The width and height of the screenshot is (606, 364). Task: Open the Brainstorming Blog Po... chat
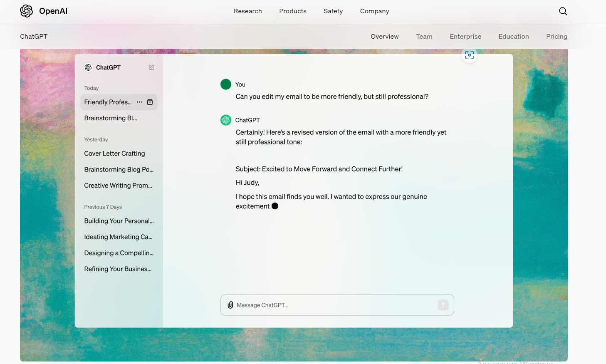coord(119,170)
